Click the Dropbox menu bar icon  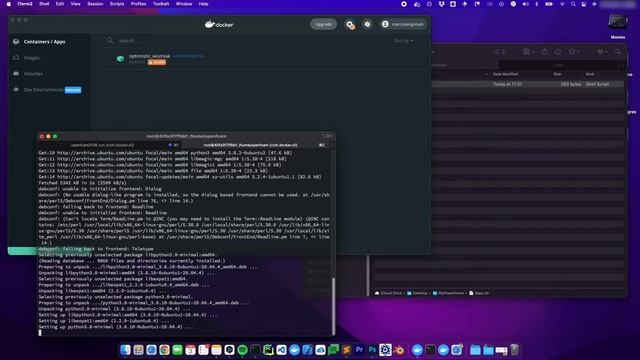(441, 4)
